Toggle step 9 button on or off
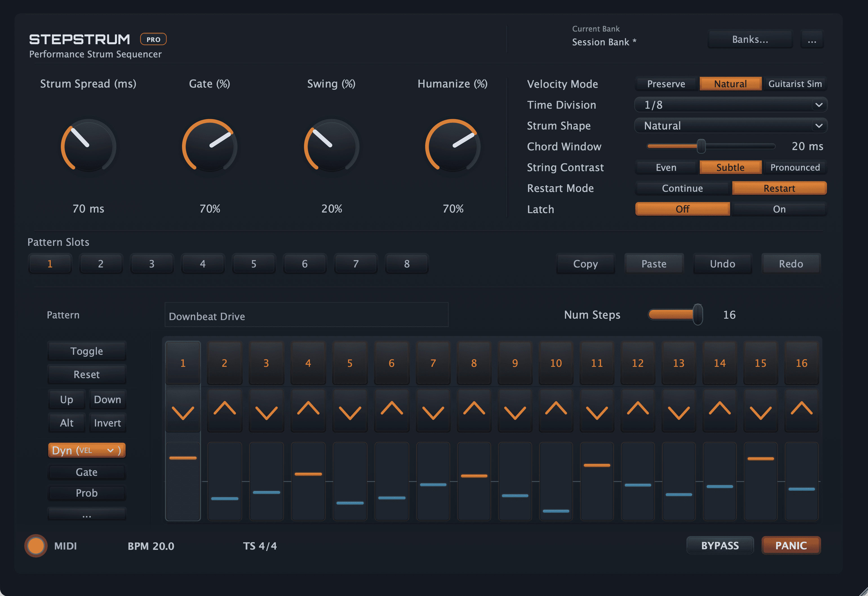This screenshot has width=868, height=596. coord(515,363)
